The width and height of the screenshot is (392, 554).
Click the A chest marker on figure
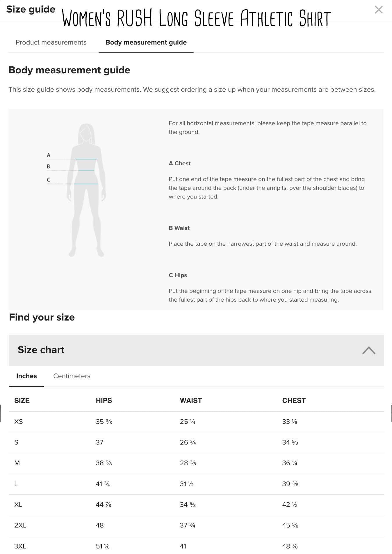(49, 155)
